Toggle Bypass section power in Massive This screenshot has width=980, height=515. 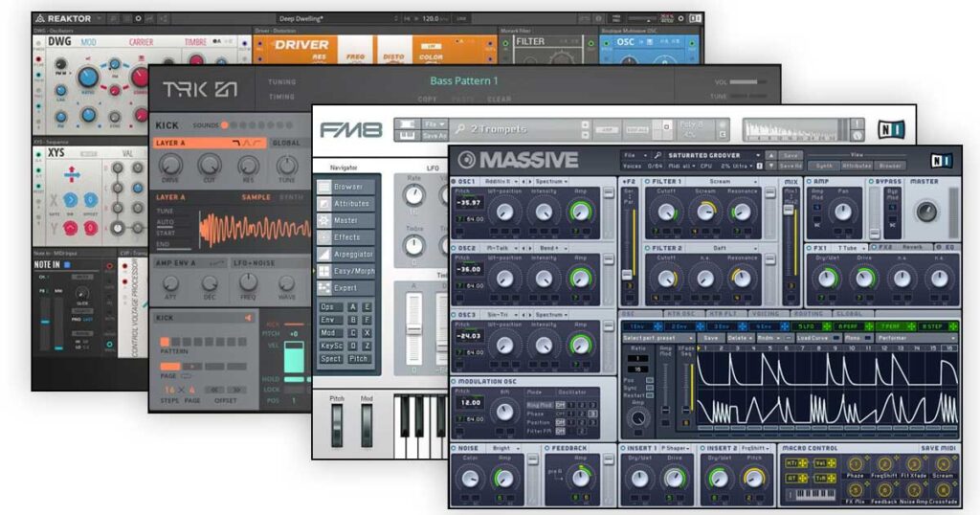tap(871, 181)
